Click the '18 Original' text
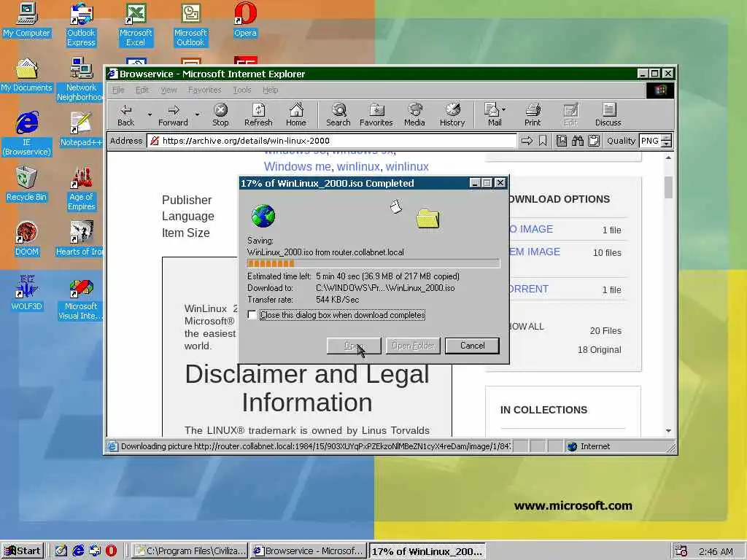 pyautogui.click(x=600, y=349)
